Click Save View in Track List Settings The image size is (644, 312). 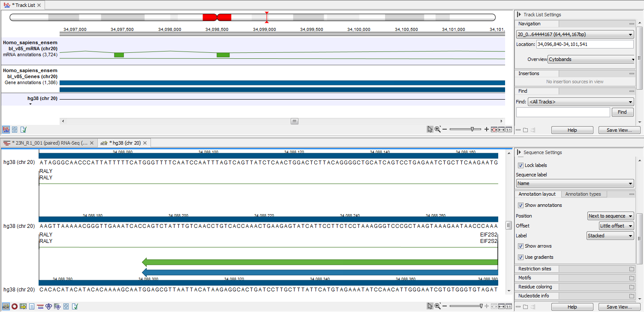tap(619, 130)
